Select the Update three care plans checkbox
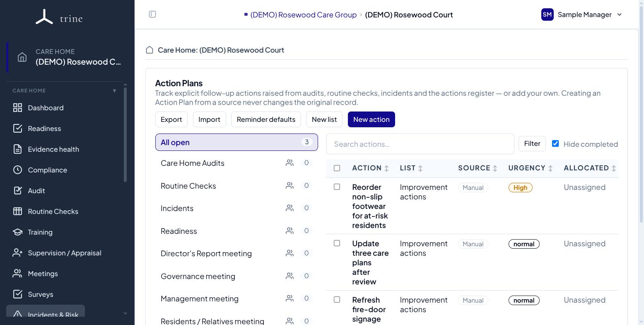 click(337, 243)
